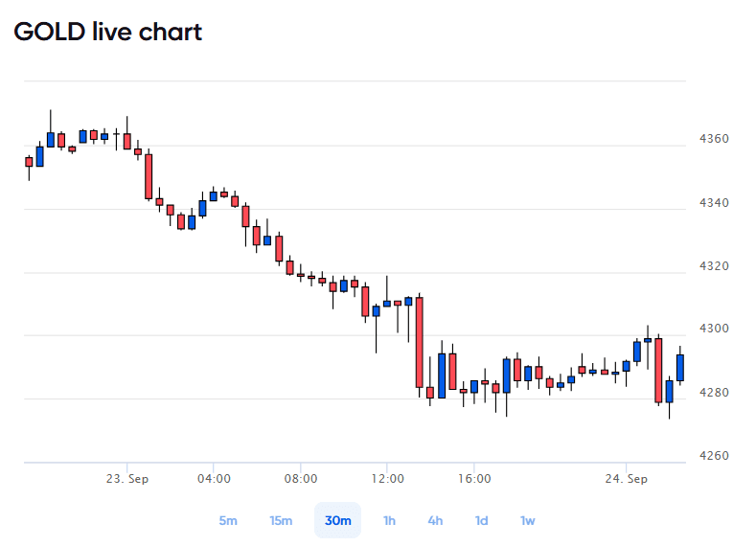Click the GOLD live chart heading
Image resolution: width=756 pixels, height=546 pixels.
(108, 32)
